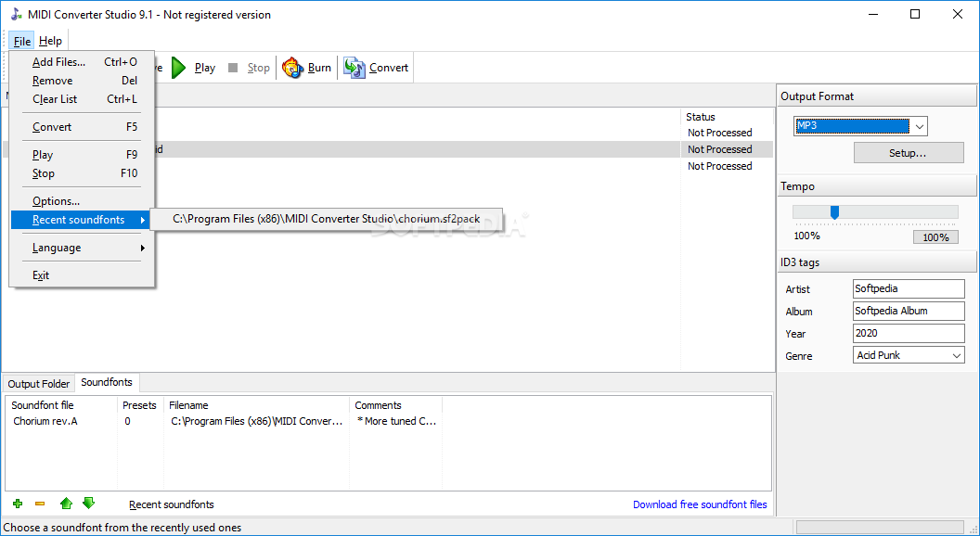Click the Tempo slider thumb

834,213
